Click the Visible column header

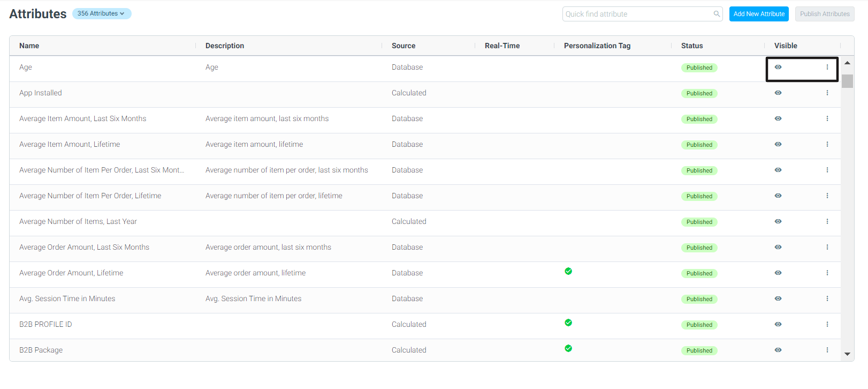[x=786, y=46]
